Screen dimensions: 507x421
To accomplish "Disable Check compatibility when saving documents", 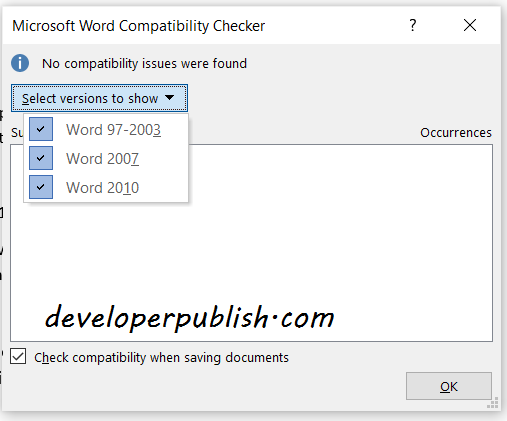I will [18, 357].
